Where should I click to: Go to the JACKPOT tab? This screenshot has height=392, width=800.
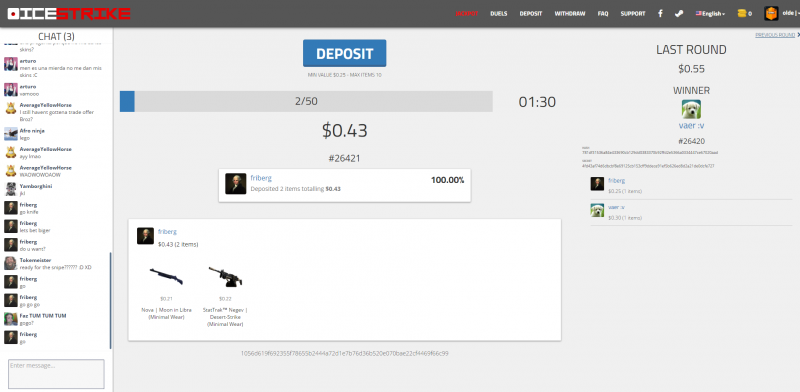click(x=467, y=14)
